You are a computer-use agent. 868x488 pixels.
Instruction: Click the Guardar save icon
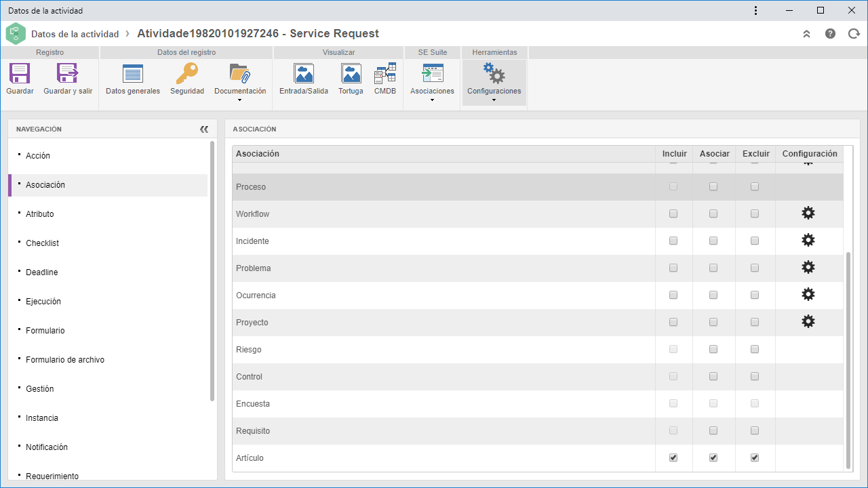20,73
